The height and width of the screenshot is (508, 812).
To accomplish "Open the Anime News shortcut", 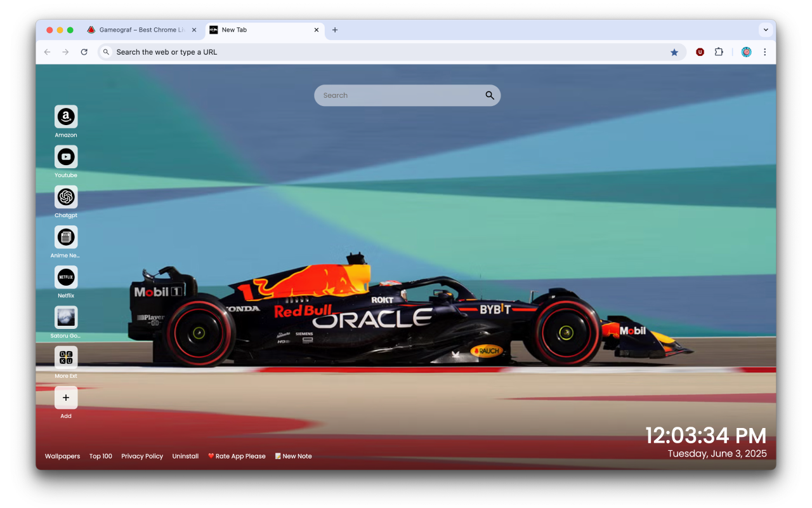I will (x=66, y=237).
